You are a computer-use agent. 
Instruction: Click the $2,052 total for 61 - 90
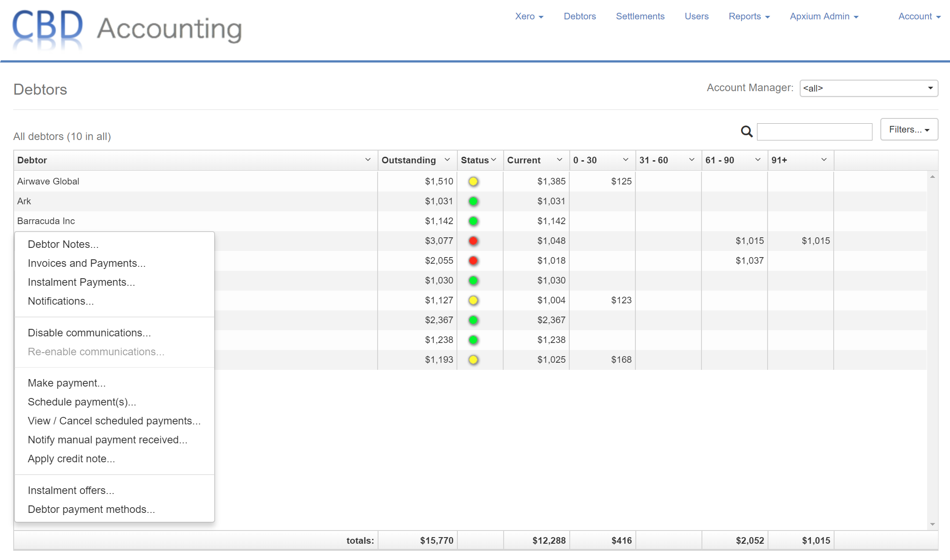click(750, 541)
